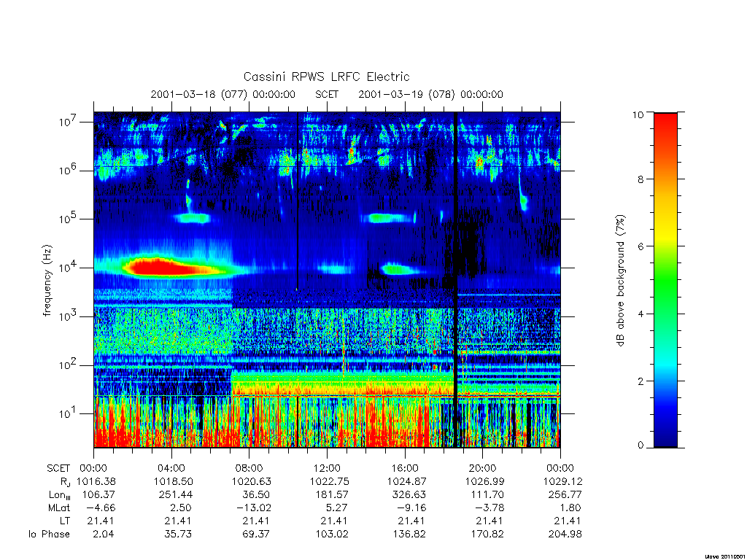Click the MLat value 5.27
747x560 pixels.
337,507
